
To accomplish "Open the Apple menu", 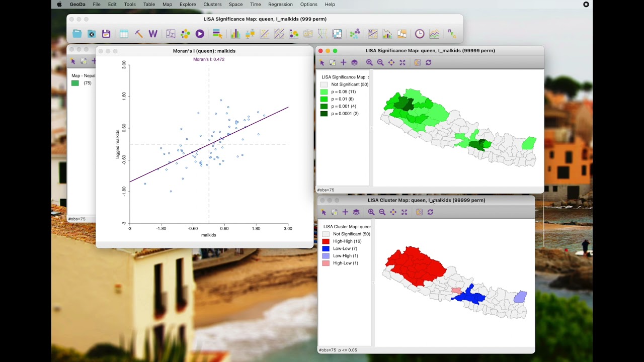I will [x=59, y=4].
